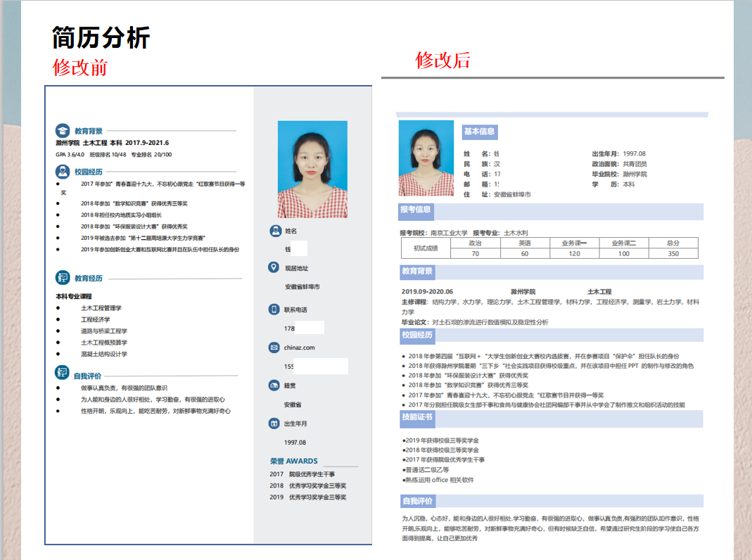The width and height of the screenshot is (752, 560).
Task: Click the total score 350 cell
Action: [x=673, y=254]
